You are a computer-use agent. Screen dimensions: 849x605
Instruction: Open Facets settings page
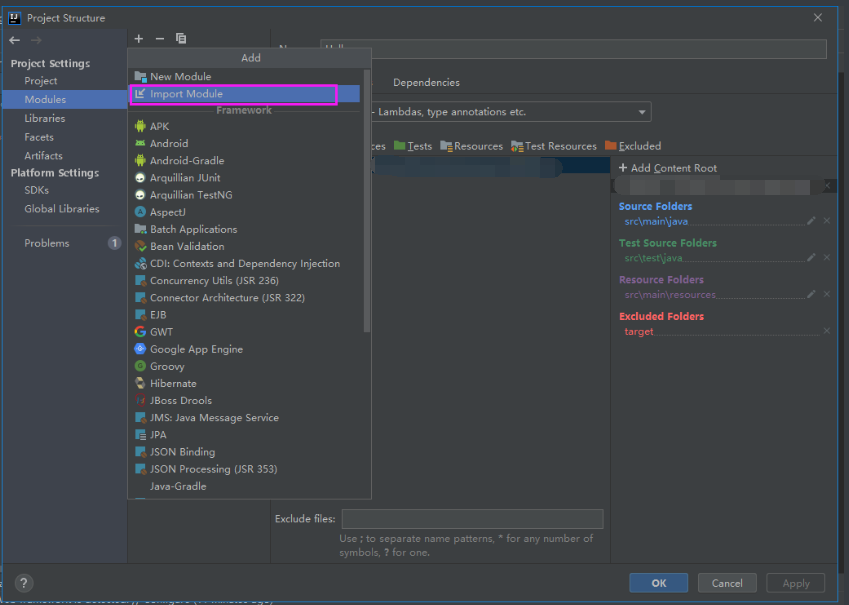click(39, 137)
